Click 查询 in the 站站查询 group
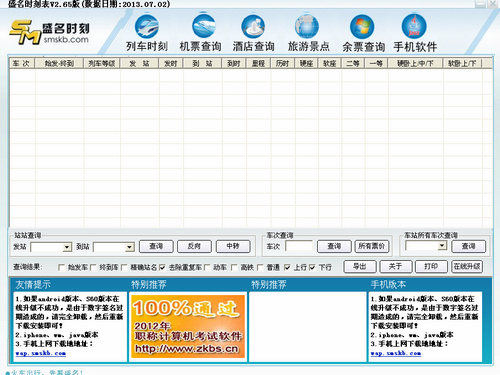 click(x=156, y=246)
